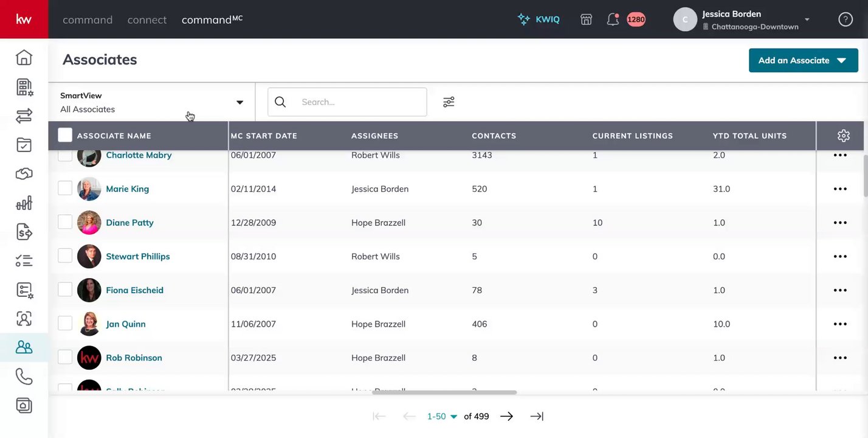Expand the Jessica Borden account menu

tap(742, 19)
